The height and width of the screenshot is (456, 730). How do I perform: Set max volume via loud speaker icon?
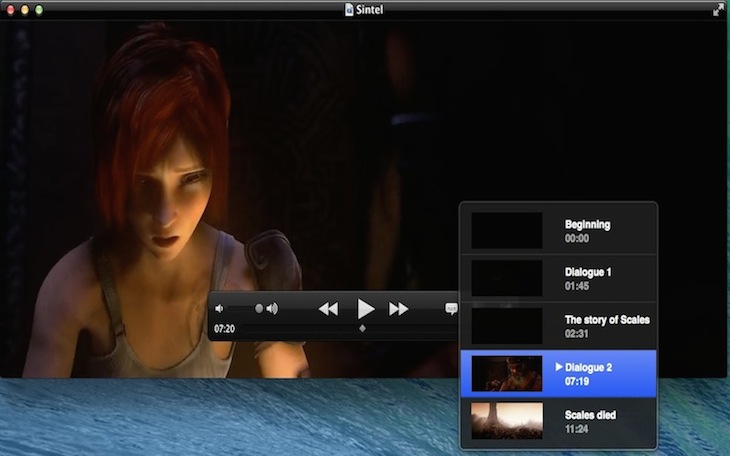(272, 308)
